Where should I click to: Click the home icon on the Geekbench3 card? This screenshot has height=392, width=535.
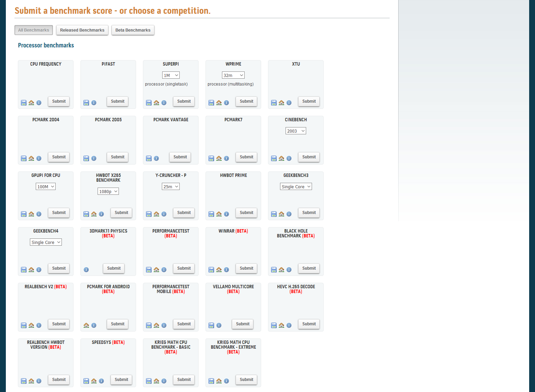(x=281, y=214)
